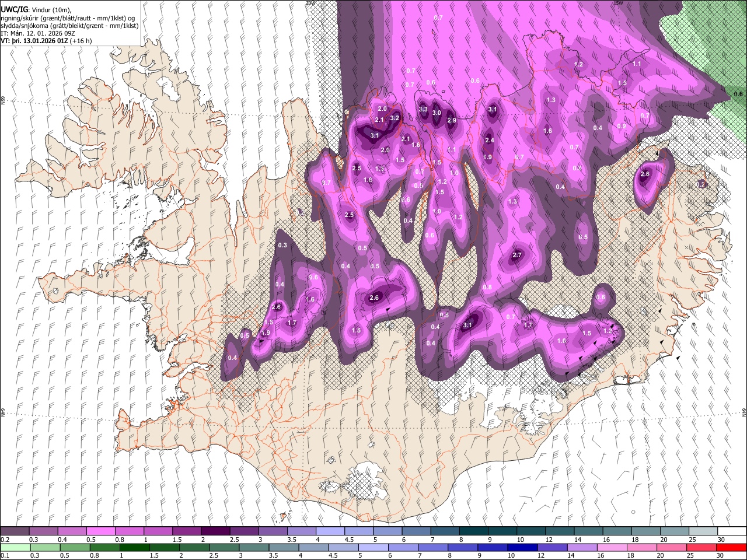Pick the dark teal 8 swatch in snow legend
This screenshot has height=560, width=747.
coord(474,531)
